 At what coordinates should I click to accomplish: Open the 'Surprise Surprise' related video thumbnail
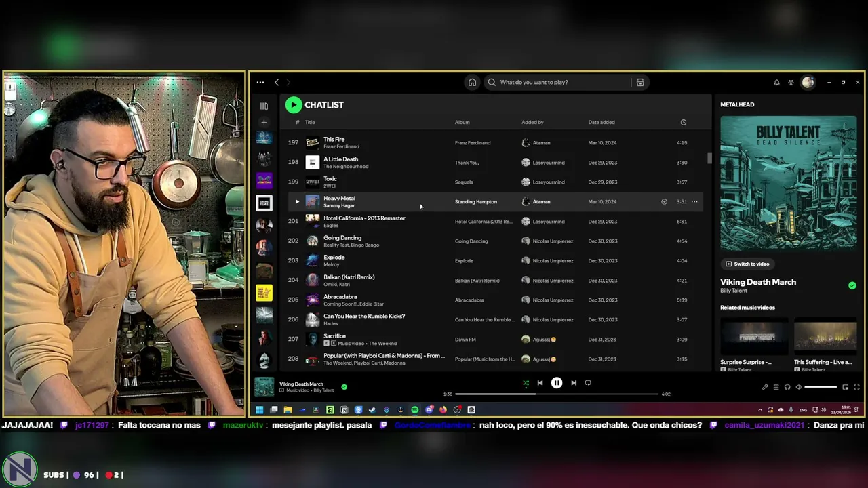pyautogui.click(x=754, y=337)
